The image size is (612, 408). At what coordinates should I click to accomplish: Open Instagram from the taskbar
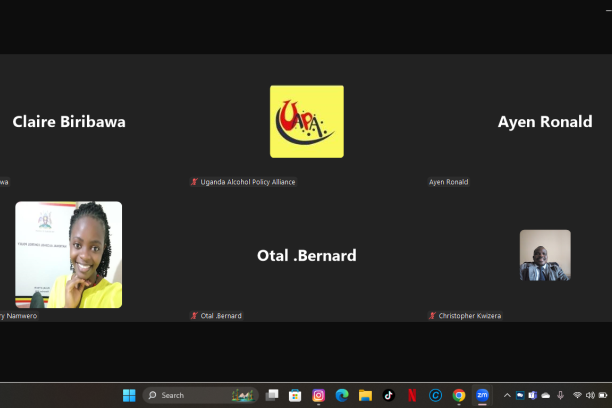point(318,395)
